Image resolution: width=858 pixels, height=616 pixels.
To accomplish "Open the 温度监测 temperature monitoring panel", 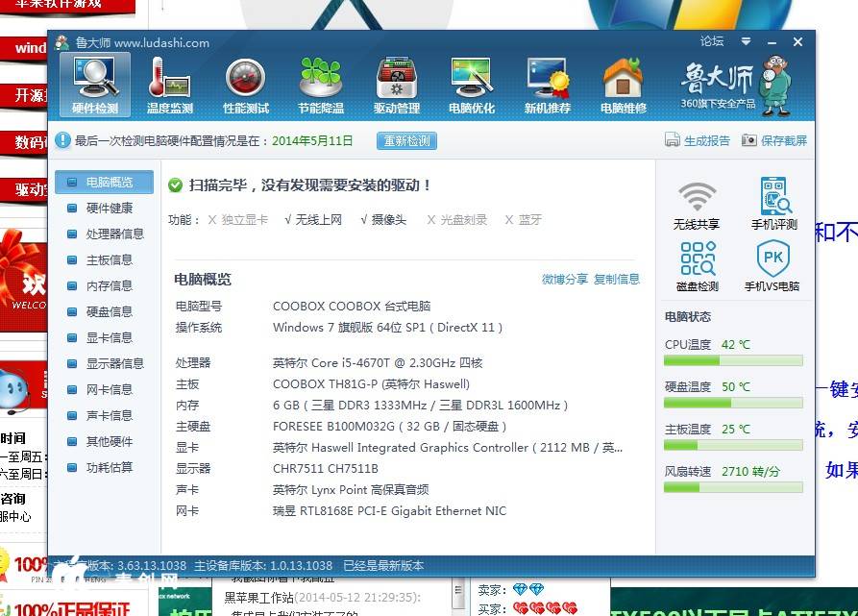I will pyautogui.click(x=168, y=82).
